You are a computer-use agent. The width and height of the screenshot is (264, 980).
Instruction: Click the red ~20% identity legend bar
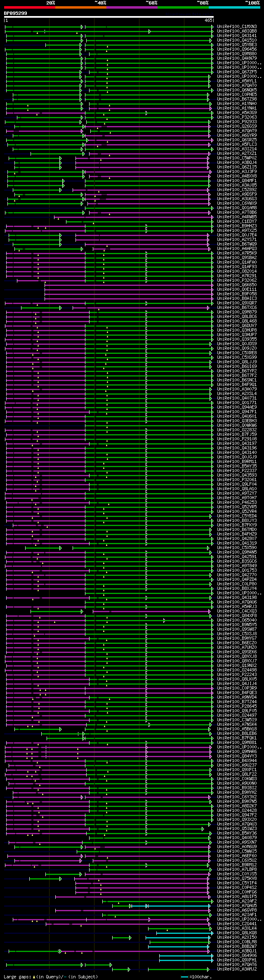tap(29, 7)
